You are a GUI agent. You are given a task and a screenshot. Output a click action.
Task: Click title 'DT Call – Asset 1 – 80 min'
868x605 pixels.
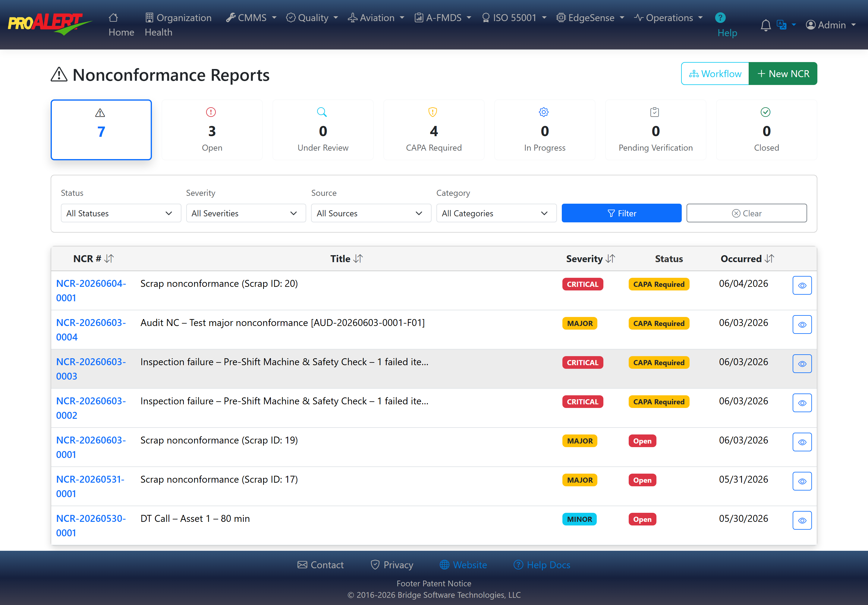(195, 519)
